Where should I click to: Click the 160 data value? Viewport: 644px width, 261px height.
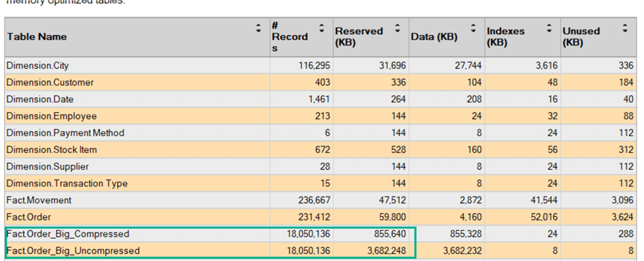474,149
